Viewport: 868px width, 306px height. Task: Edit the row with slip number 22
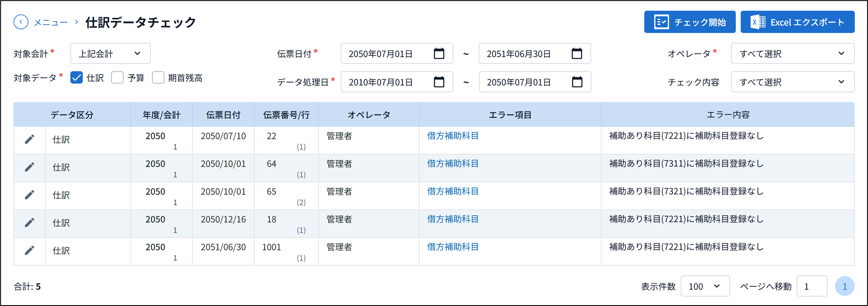click(x=29, y=139)
